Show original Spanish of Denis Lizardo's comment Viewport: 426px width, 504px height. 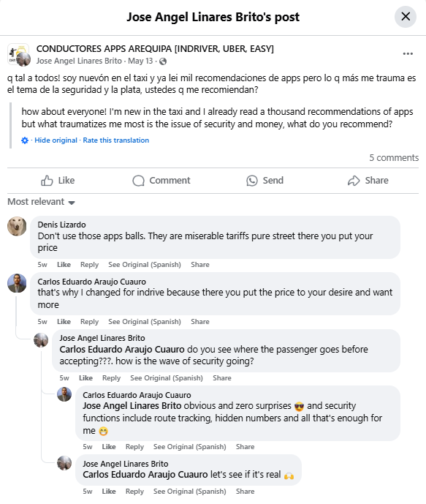point(145,265)
